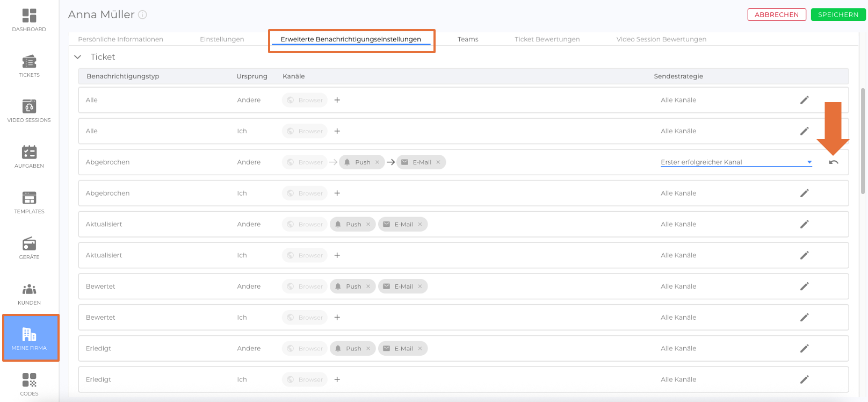Click the Abbrechen button
The height and width of the screenshot is (402, 868).
(776, 15)
